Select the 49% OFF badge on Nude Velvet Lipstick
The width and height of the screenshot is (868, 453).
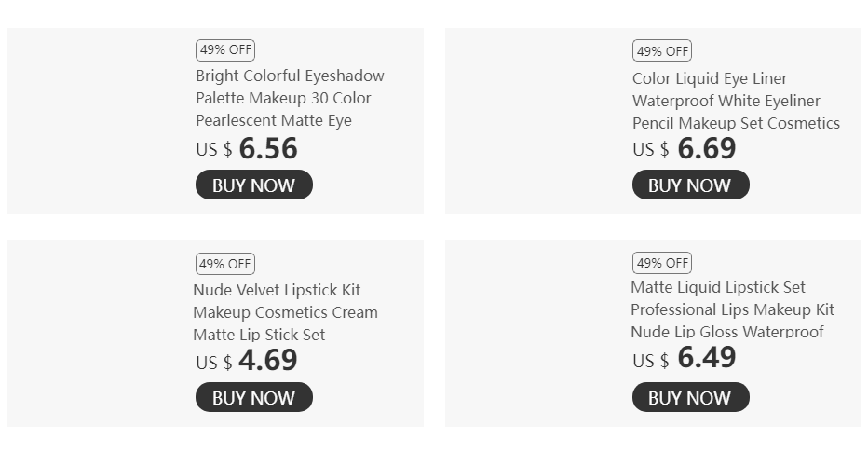(x=225, y=264)
